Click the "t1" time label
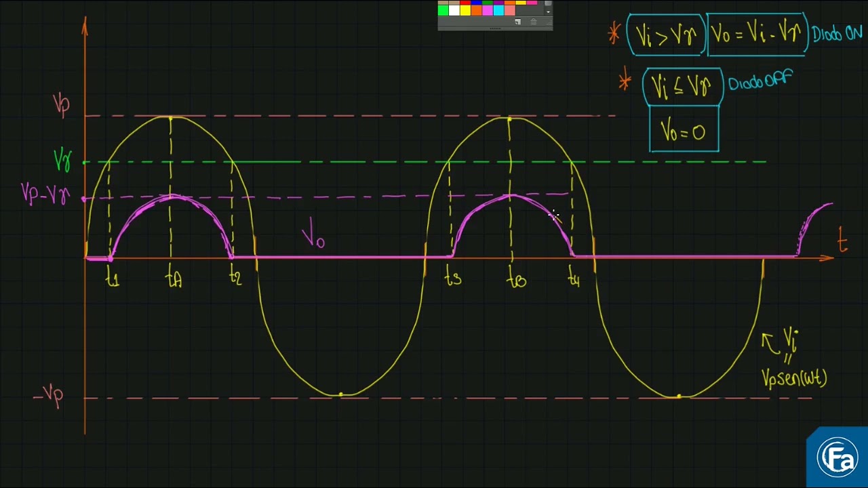 (x=113, y=277)
